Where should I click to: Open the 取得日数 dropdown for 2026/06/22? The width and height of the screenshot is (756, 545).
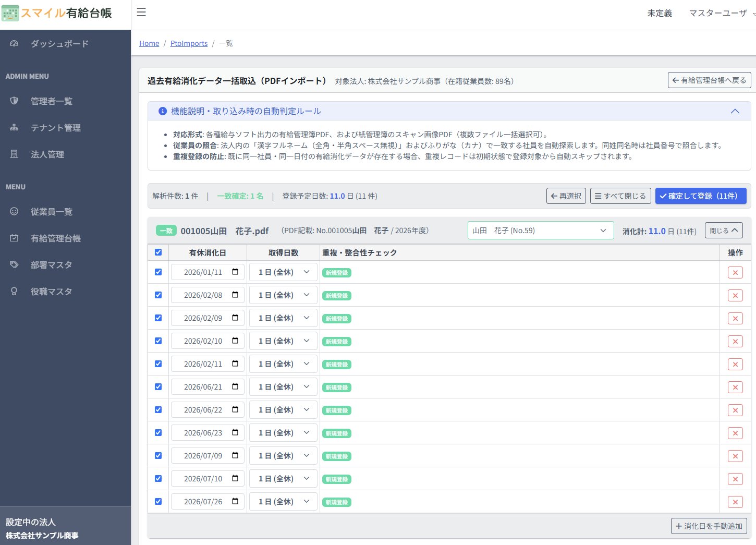(284, 410)
